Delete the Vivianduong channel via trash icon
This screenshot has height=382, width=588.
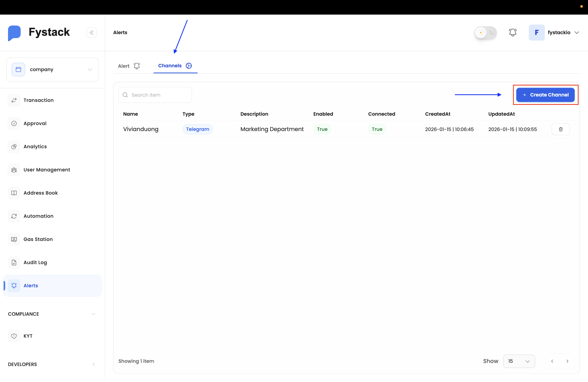point(561,129)
